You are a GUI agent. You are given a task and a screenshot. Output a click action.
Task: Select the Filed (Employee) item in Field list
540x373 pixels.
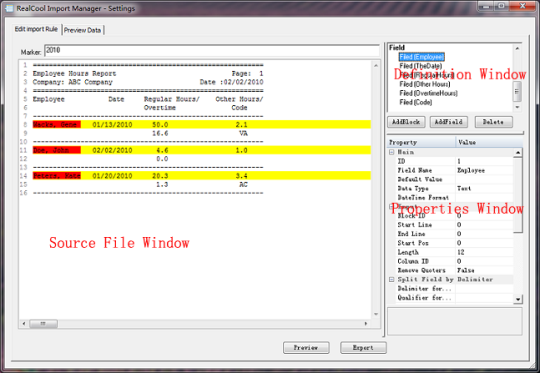click(x=422, y=57)
